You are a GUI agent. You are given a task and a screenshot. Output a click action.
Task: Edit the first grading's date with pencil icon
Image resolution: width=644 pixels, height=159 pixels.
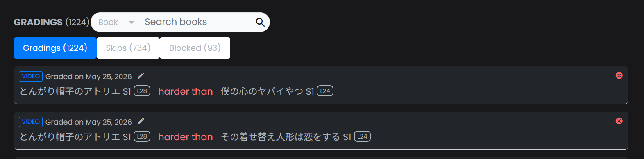141,76
